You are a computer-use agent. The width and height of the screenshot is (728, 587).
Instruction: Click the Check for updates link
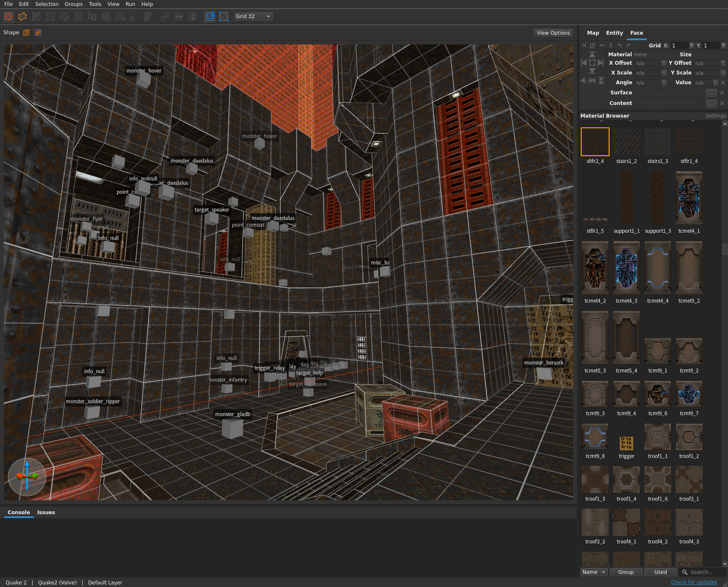[694, 582]
